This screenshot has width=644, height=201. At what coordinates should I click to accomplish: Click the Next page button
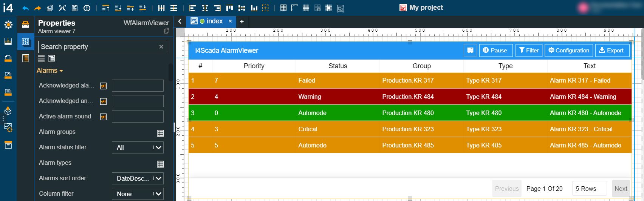coord(621,189)
